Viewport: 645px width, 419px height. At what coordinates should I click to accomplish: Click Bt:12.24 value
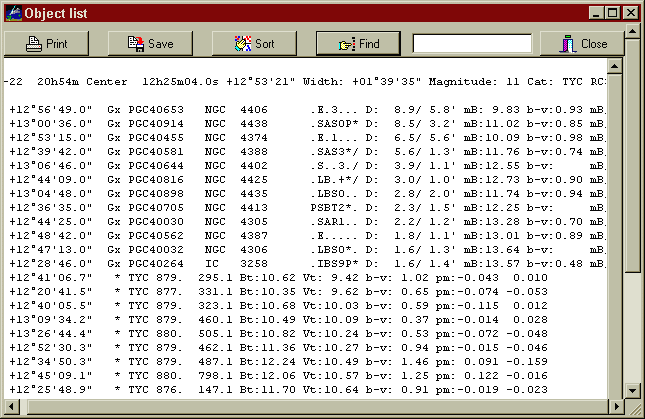point(267,361)
